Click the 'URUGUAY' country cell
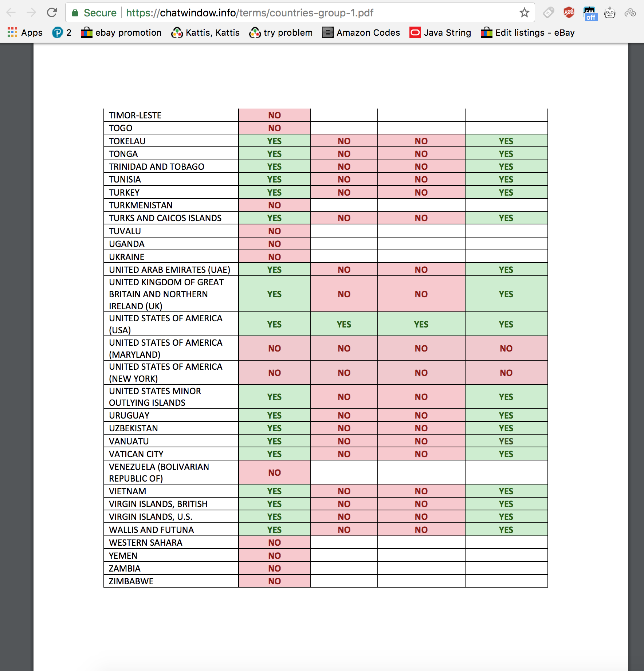Viewport: 644px width, 671px height. (x=171, y=415)
